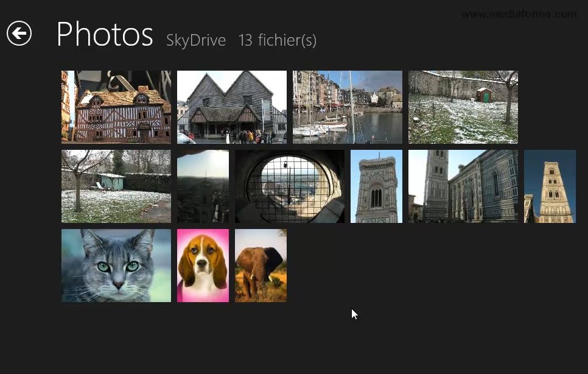The image size is (588, 374).
Task: Select the wide cathedral and tower photo
Action: (x=463, y=186)
